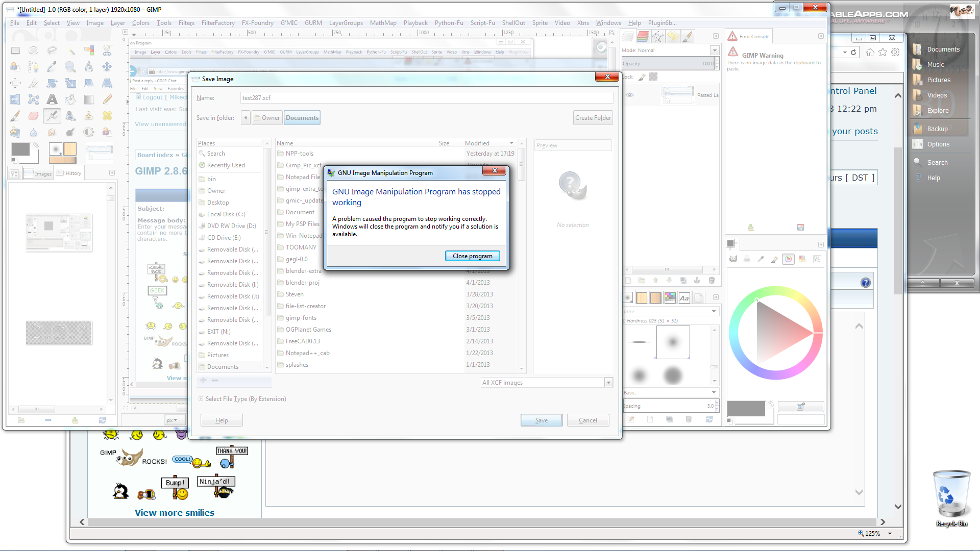Viewport: 980px width, 551px height.
Task: Select the Paths tool in toolbox
Action: [x=34, y=67]
